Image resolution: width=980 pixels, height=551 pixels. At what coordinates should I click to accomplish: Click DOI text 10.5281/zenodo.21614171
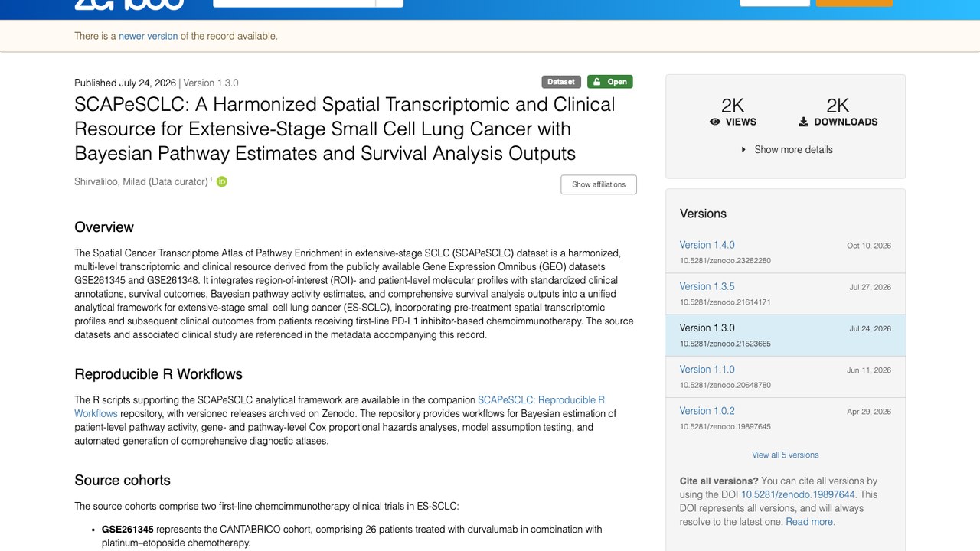[x=725, y=302]
